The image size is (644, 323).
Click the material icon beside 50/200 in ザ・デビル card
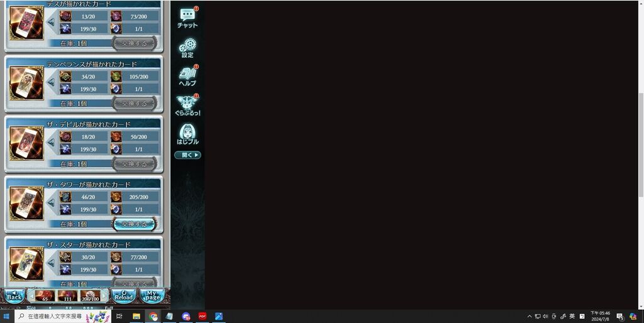click(x=116, y=136)
